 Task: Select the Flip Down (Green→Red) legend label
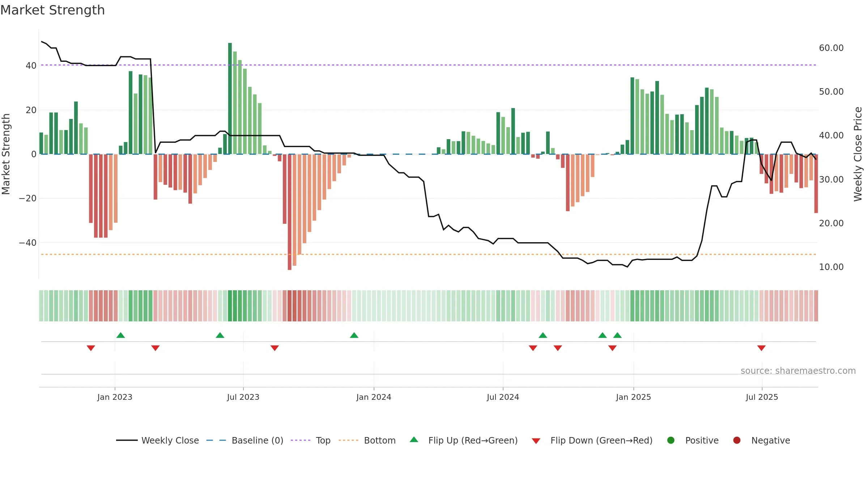601,440
